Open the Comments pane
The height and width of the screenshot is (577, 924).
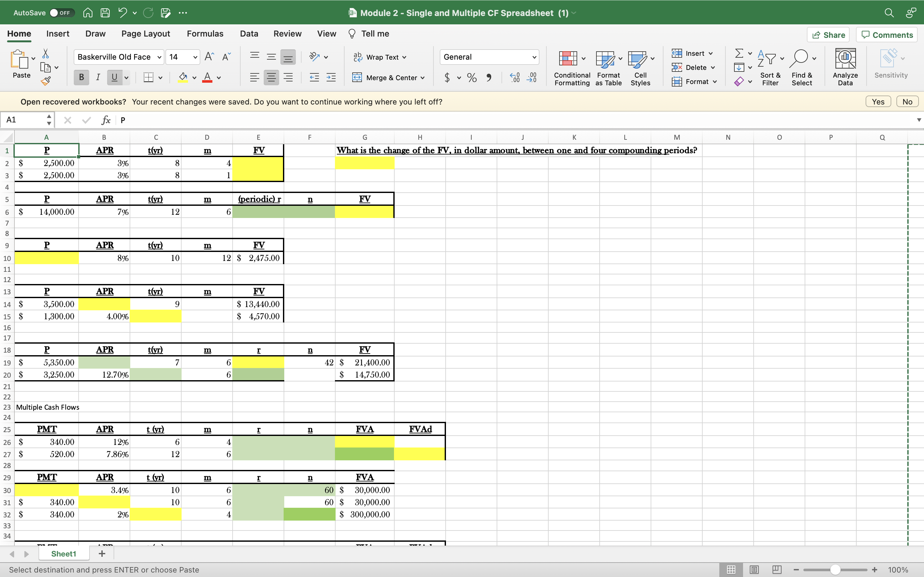886,34
